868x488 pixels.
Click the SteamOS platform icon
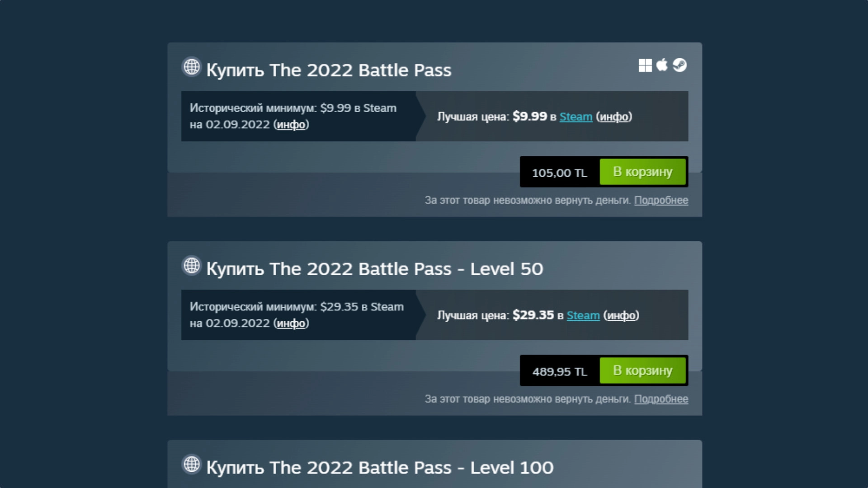pos(679,65)
